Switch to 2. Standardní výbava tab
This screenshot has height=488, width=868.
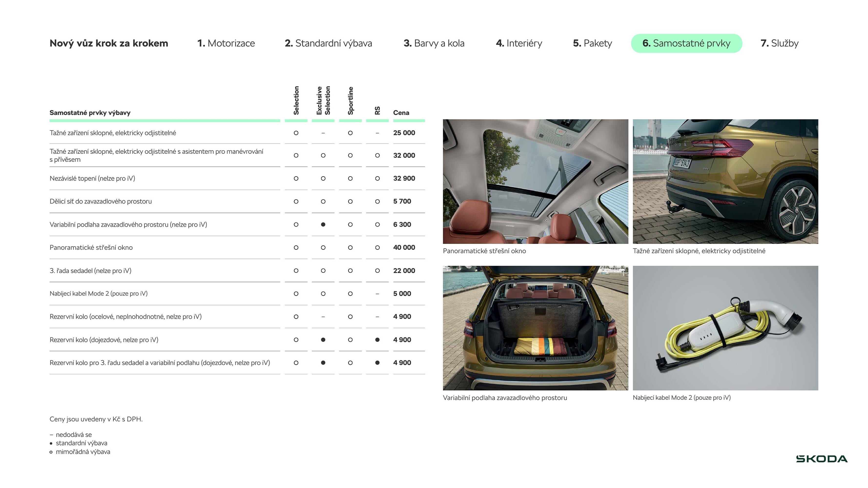pos(328,43)
